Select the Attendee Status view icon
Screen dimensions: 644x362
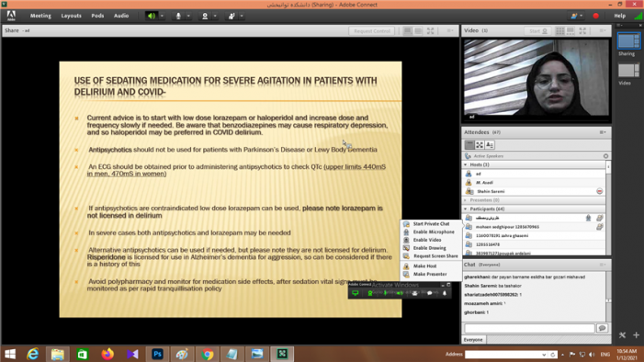pyautogui.click(x=490, y=144)
